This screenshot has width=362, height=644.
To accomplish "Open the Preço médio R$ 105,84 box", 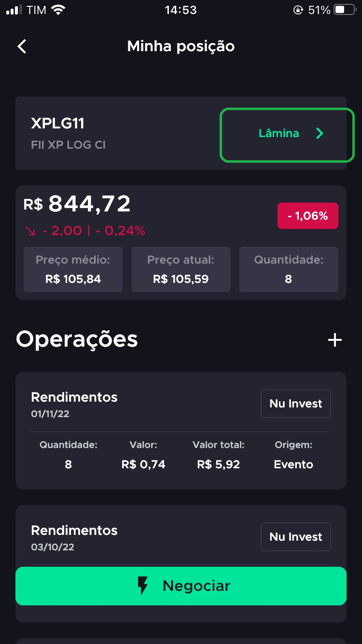I will [73, 269].
